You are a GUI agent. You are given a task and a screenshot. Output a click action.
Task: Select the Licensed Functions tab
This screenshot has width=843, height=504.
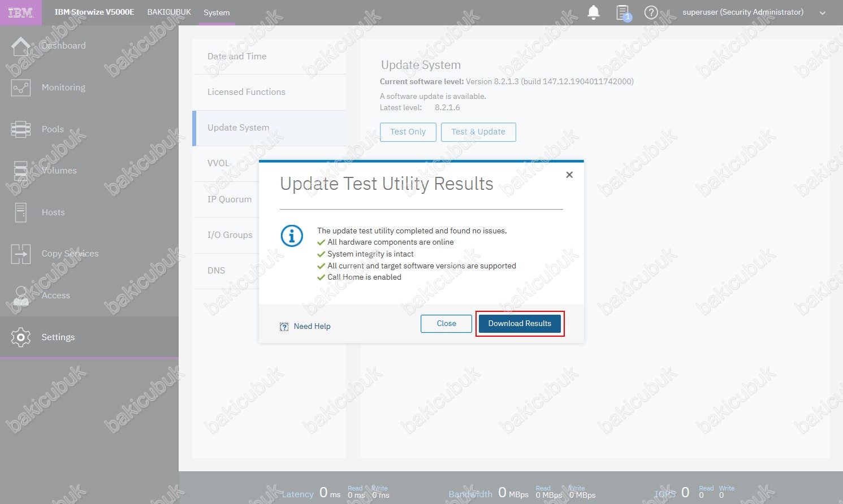tap(269, 92)
